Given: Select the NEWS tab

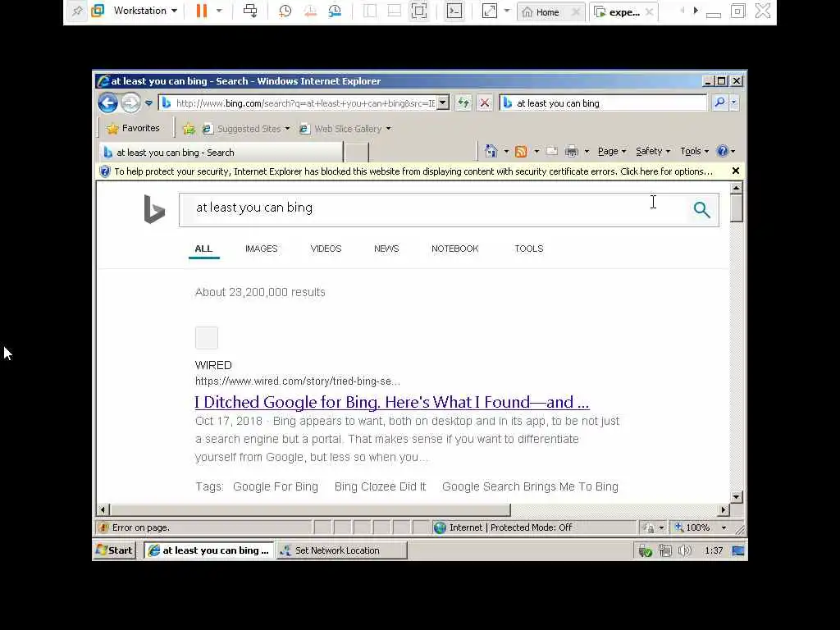Looking at the screenshot, I should (386, 249).
